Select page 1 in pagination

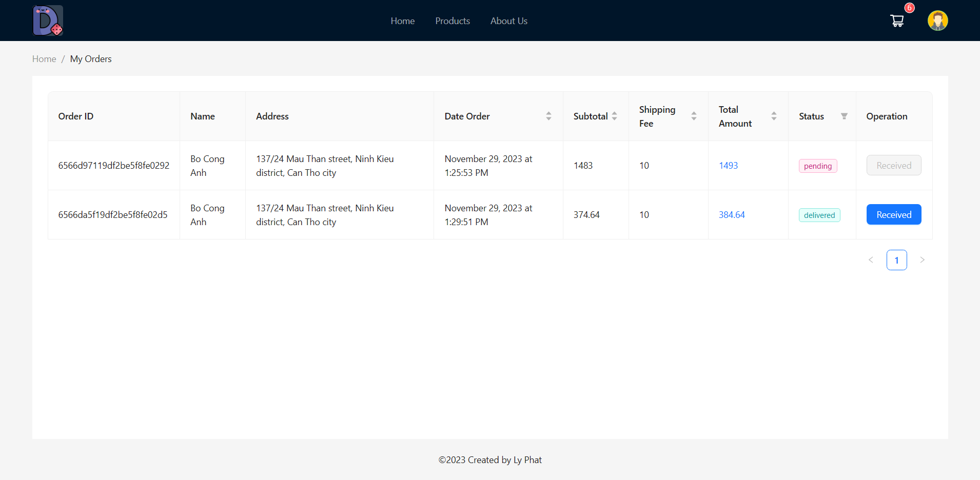(896, 260)
